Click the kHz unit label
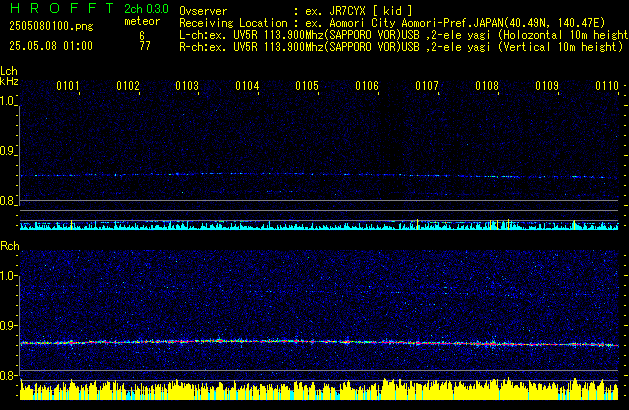629x410 pixels. click(9, 81)
